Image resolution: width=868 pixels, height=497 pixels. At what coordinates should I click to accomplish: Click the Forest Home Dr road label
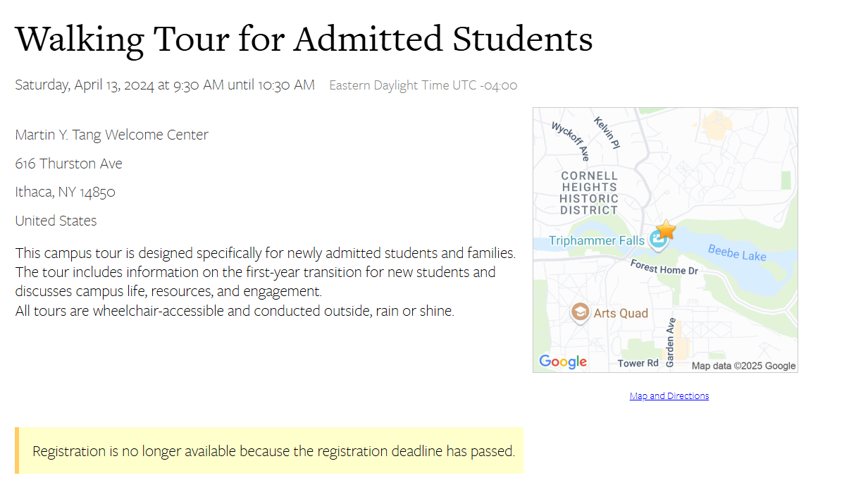664,266
